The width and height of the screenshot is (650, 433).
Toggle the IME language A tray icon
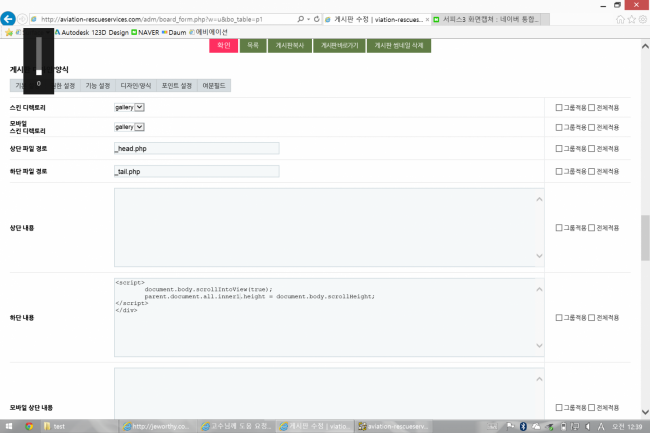tap(601, 426)
